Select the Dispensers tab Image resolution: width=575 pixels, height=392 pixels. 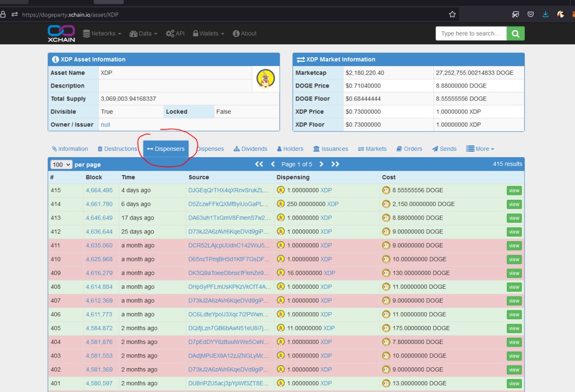click(166, 149)
